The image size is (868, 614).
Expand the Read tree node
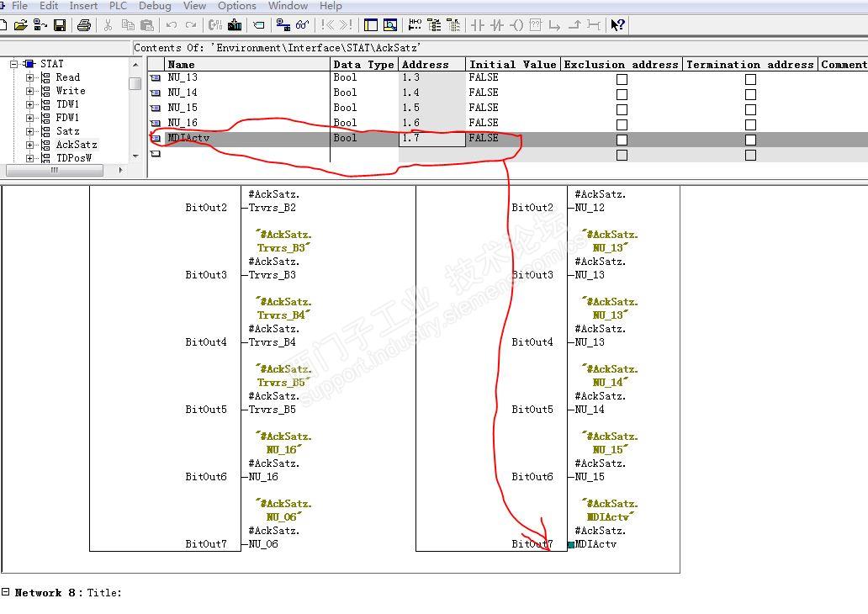coord(30,77)
